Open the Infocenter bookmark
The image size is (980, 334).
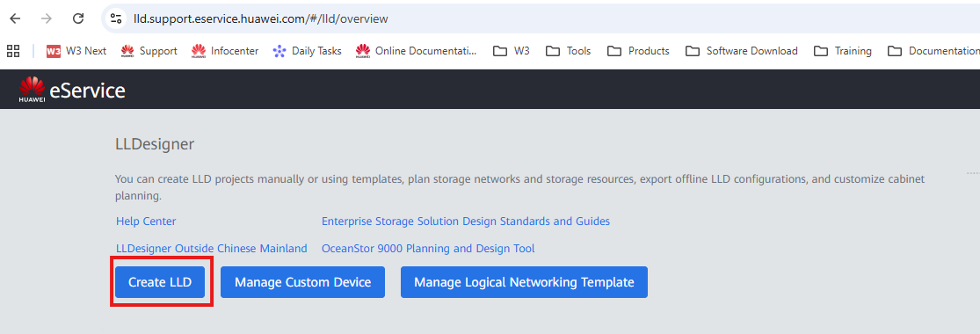coord(225,51)
